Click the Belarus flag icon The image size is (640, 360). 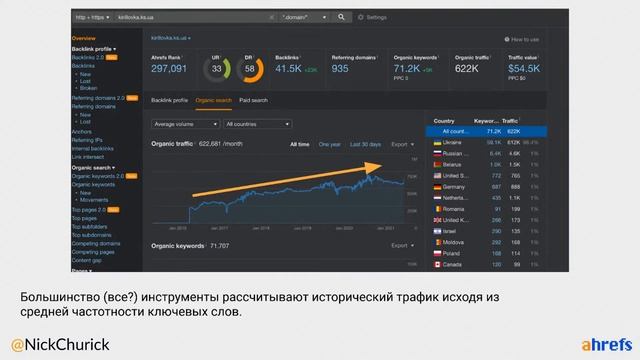(x=437, y=164)
